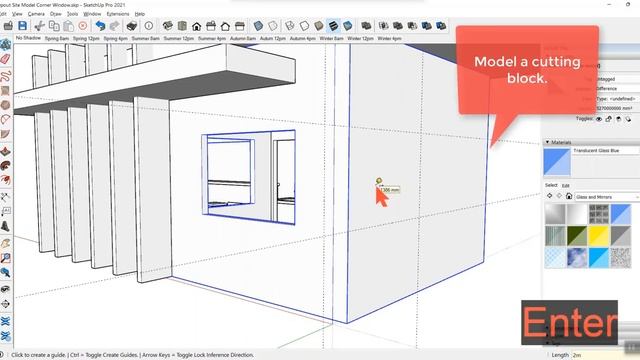Select the Arc tool
The image size is (640, 360).
point(5,120)
